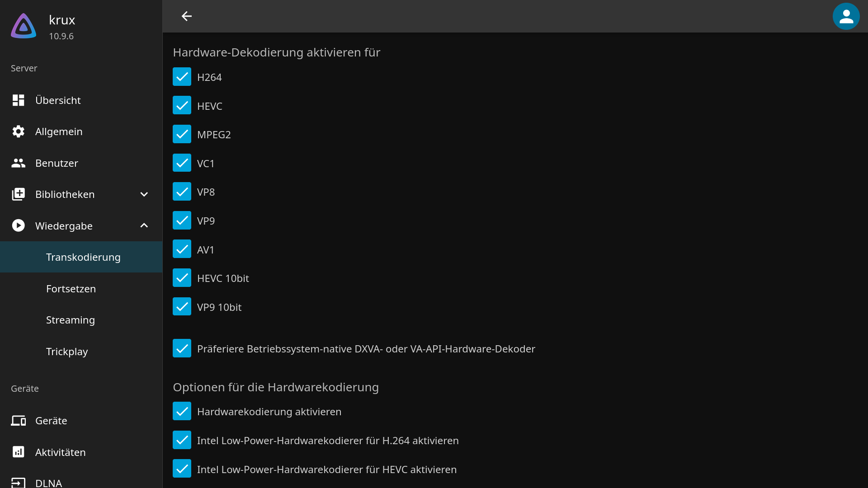Viewport: 868px width, 488px height.
Task: Uncheck HEVC 10bit hardware decoding
Action: 182,277
